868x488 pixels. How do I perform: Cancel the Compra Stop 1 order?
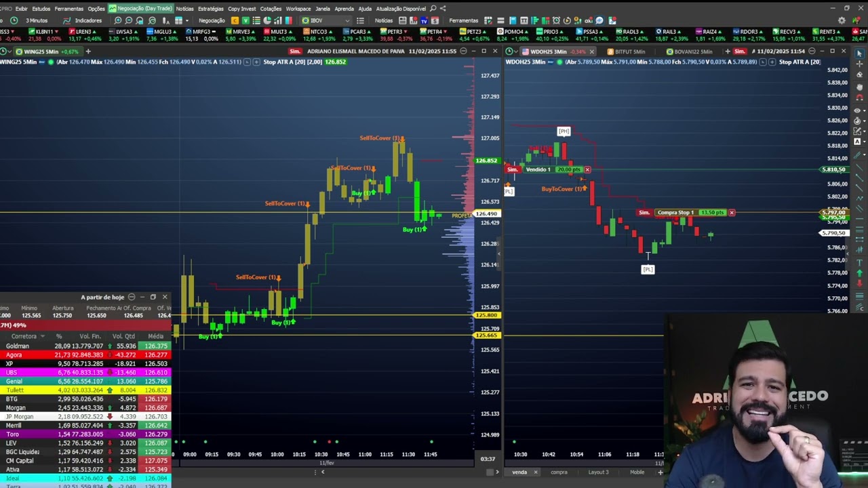732,213
